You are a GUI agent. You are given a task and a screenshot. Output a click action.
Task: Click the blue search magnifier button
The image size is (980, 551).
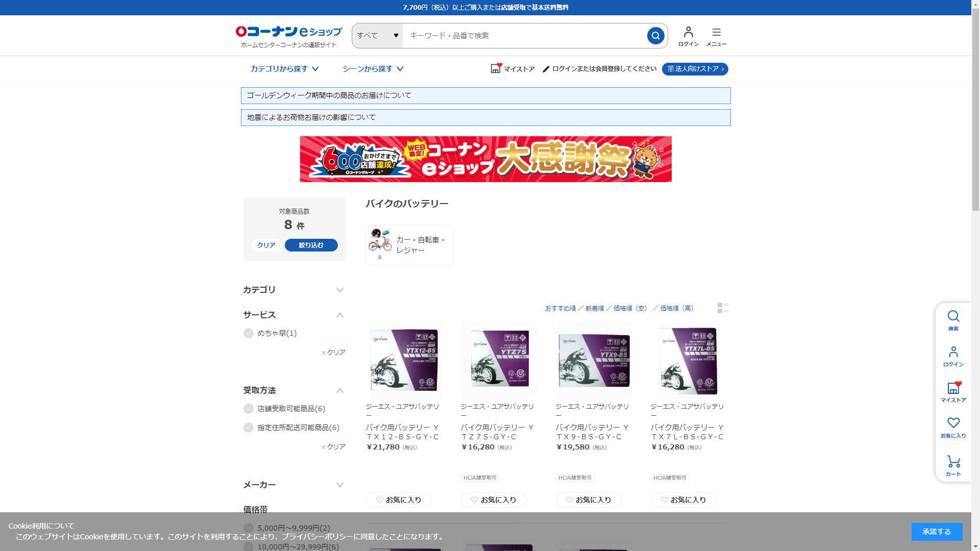point(655,36)
